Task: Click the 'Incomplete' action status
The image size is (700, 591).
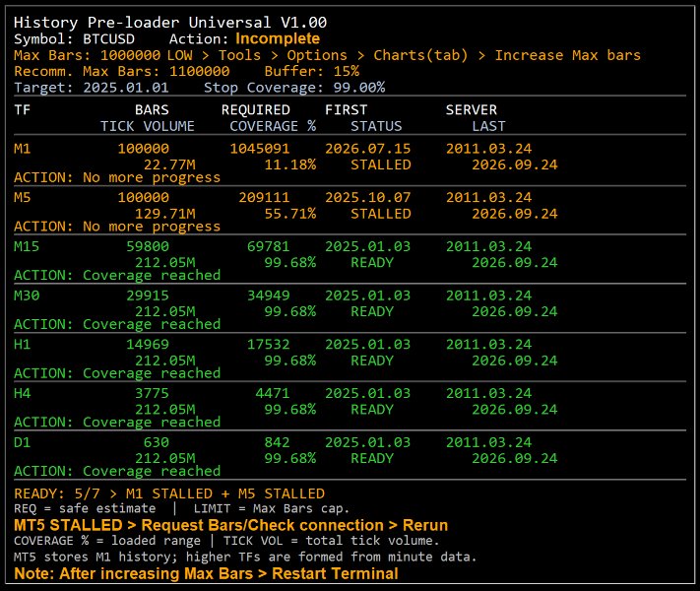Action: (x=278, y=38)
